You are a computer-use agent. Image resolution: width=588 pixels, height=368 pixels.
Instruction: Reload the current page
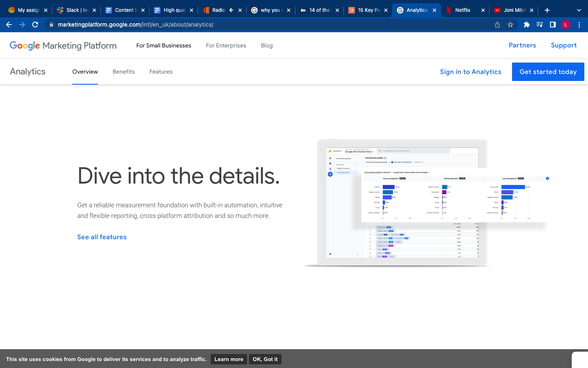(35, 25)
